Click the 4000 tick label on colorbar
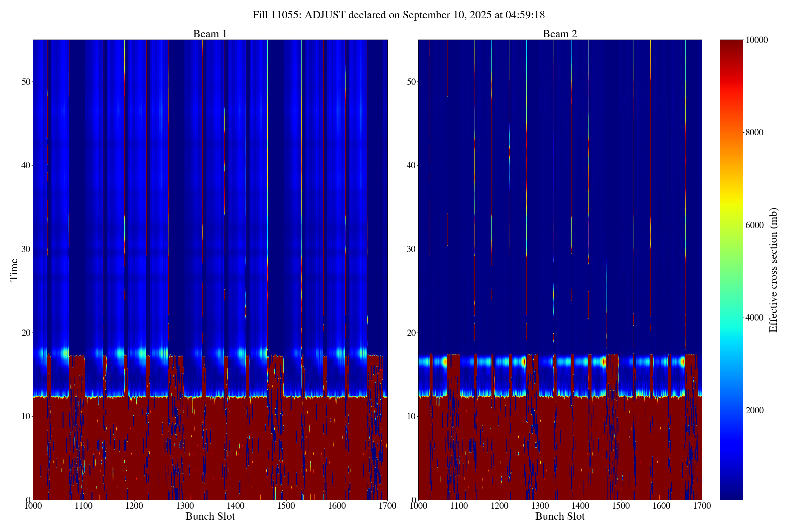The width and height of the screenshot is (798, 532). coord(754,318)
